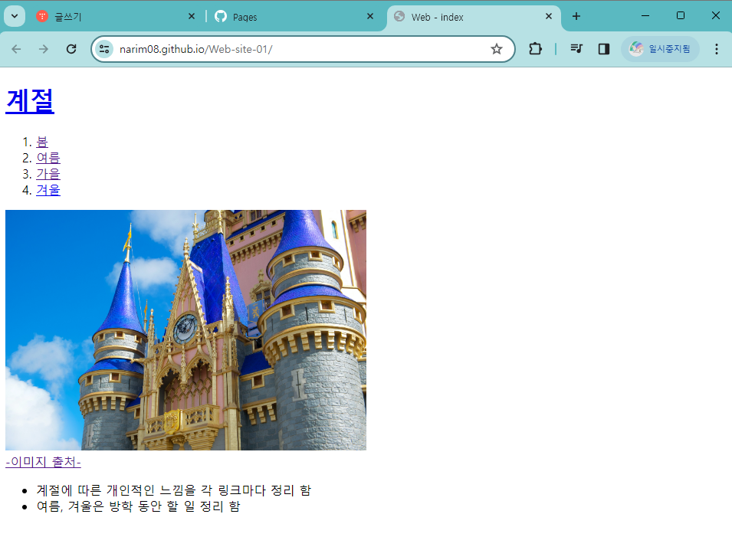Close the 글쓰기 tab

pyautogui.click(x=192, y=16)
